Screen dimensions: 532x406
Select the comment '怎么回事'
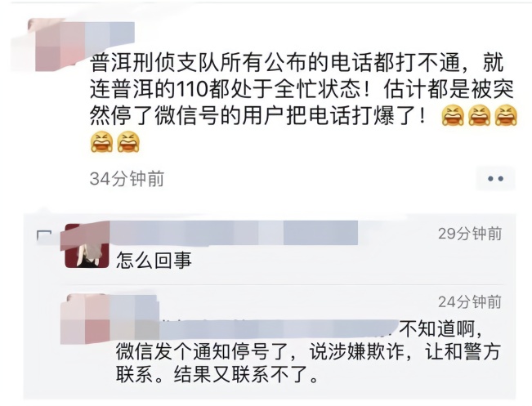point(154,261)
